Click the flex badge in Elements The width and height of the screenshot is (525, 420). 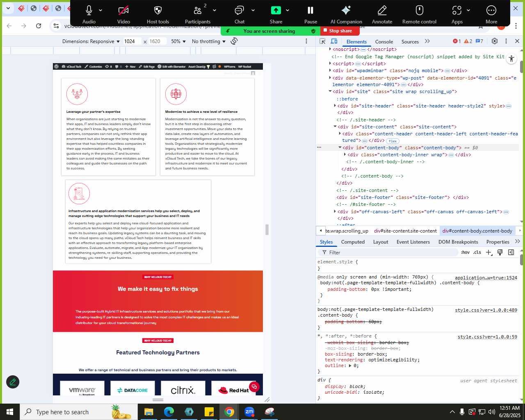(393, 141)
